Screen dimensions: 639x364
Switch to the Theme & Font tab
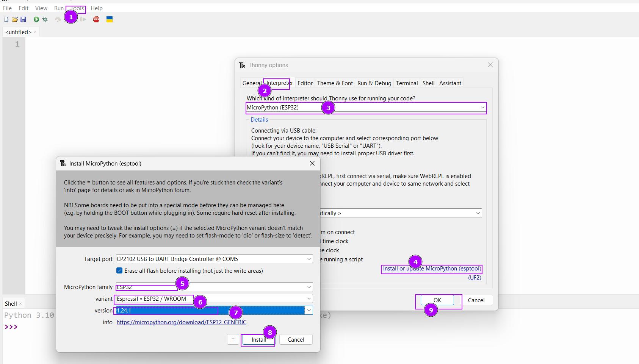[335, 83]
